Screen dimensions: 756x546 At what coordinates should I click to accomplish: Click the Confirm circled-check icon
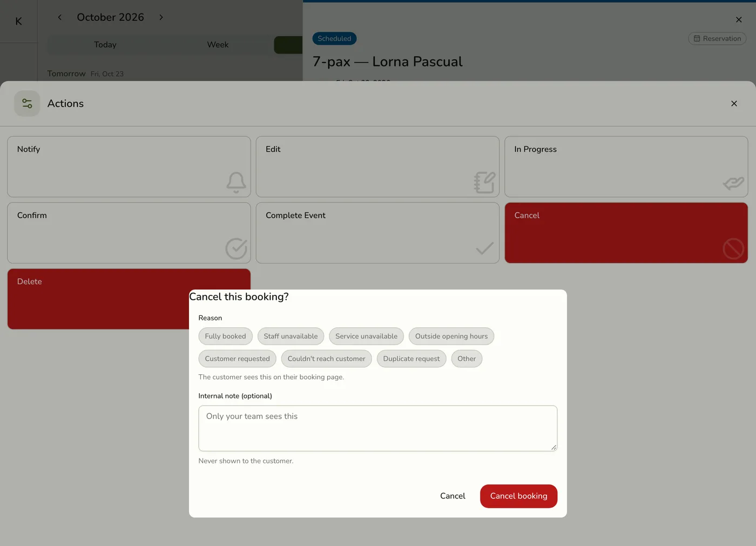236,248
